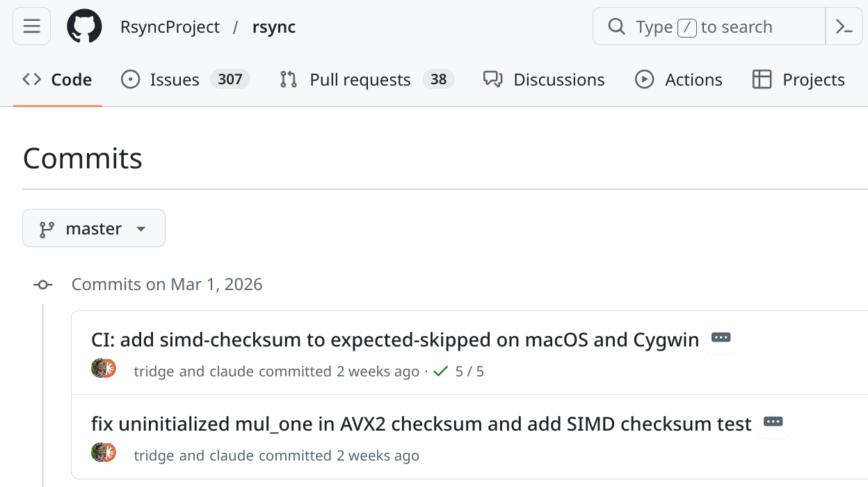Viewport: 868px width, 487px height.
Task: Click the commit timeline marker icon
Action: (x=43, y=285)
